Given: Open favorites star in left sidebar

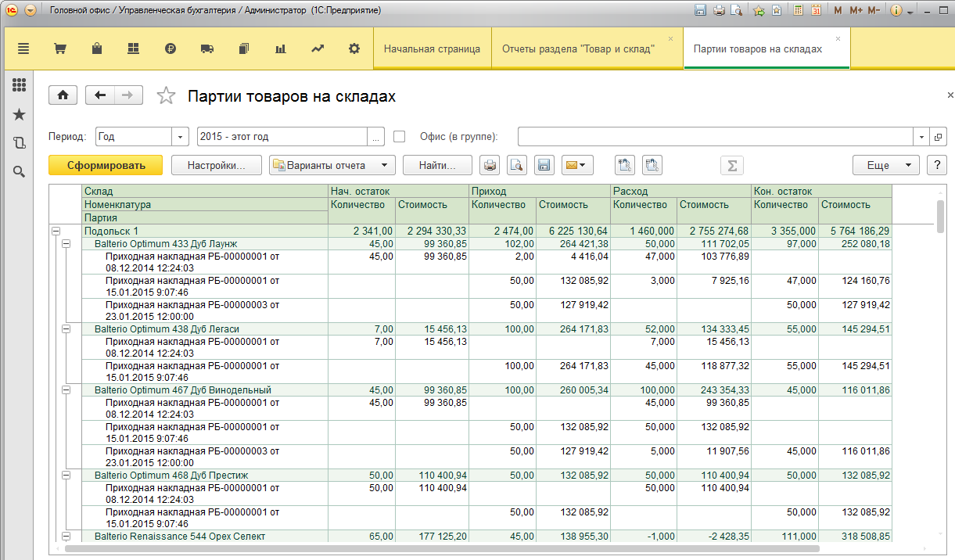Looking at the screenshot, I should tap(20, 115).
